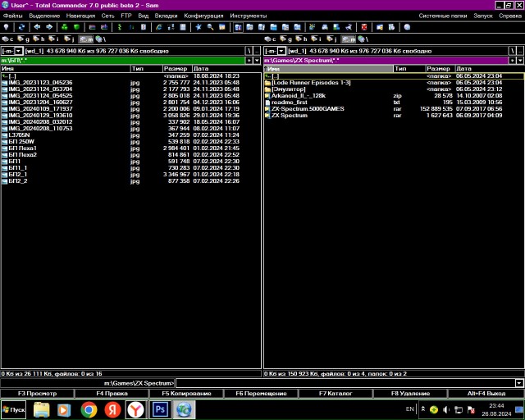Screen dimensions: 525x420
Task: Click F4 Правка button
Action: pyautogui.click(x=112, y=394)
